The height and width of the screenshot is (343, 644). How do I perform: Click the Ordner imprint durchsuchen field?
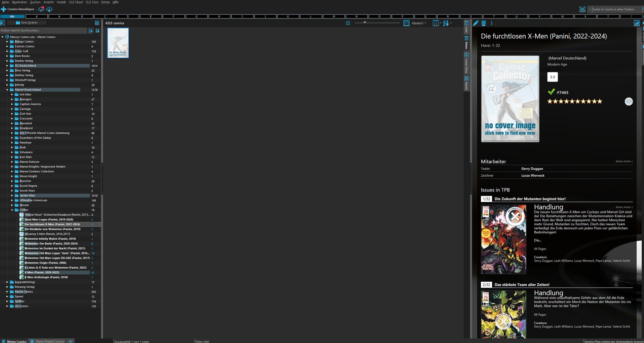[x=43, y=31]
